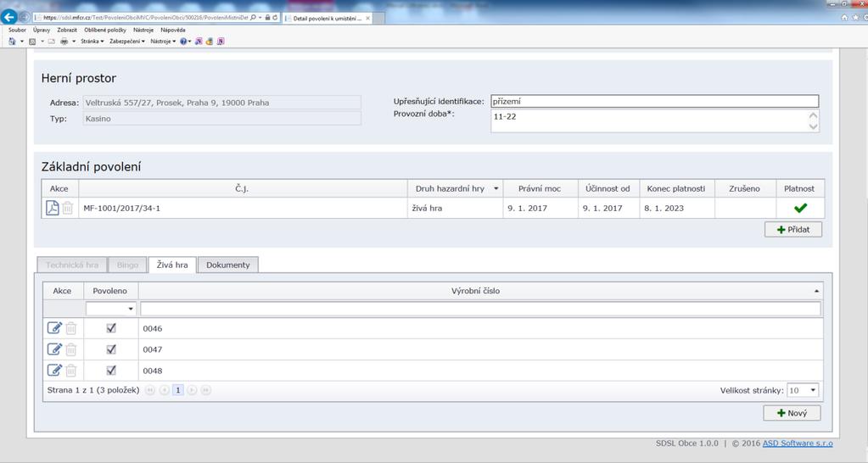Click the Přidat button
Viewport: 868px width, 463px height.
793,230
